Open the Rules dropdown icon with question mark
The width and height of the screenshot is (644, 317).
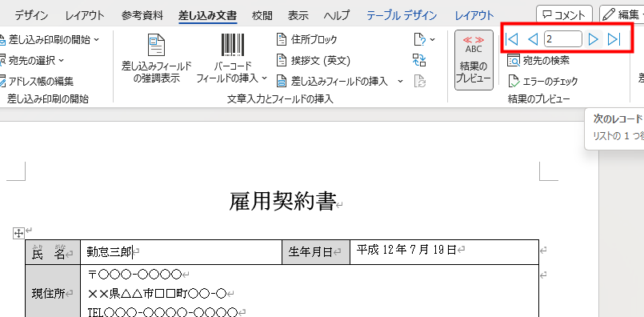424,39
